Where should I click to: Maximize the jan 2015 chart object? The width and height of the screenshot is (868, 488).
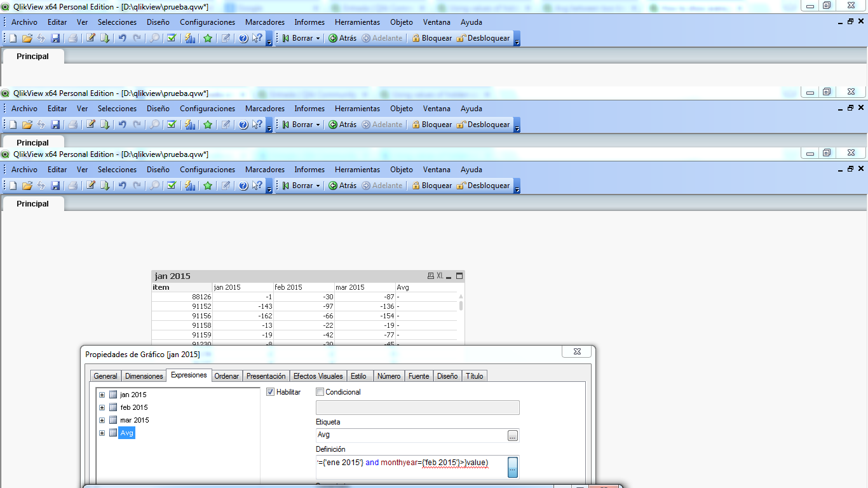point(459,276)
